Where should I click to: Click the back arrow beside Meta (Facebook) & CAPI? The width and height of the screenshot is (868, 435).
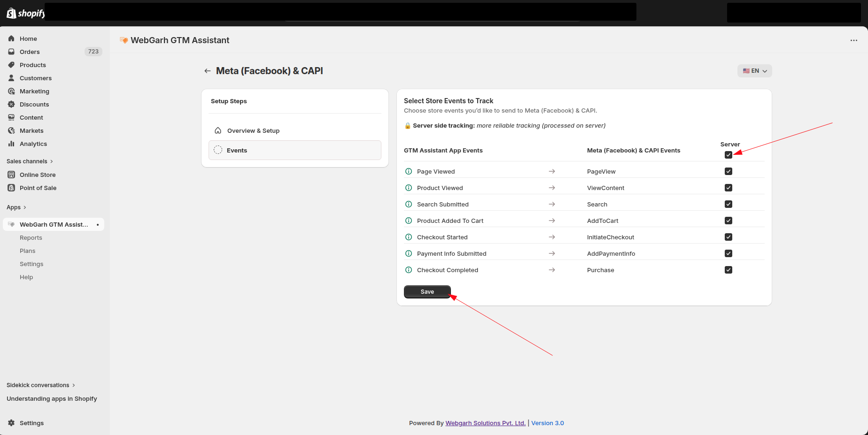[x=207, y=71]
